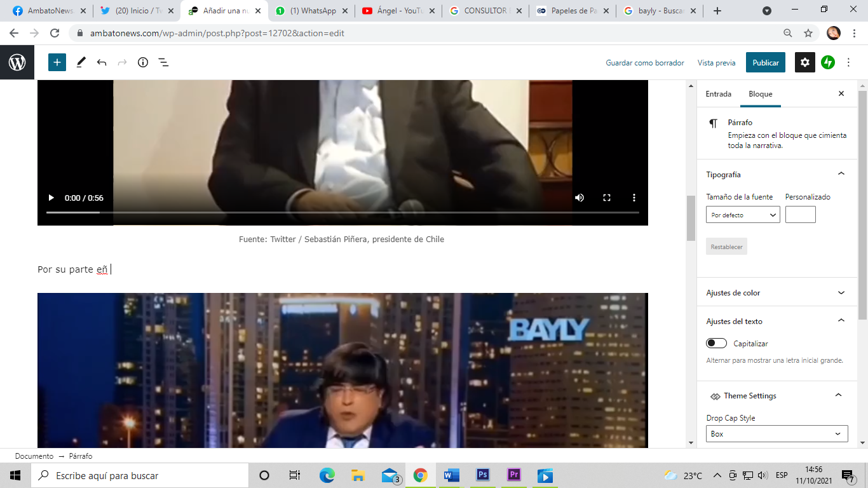Open a new browser tab
This screenshot has width=868, height=488.
717,11
